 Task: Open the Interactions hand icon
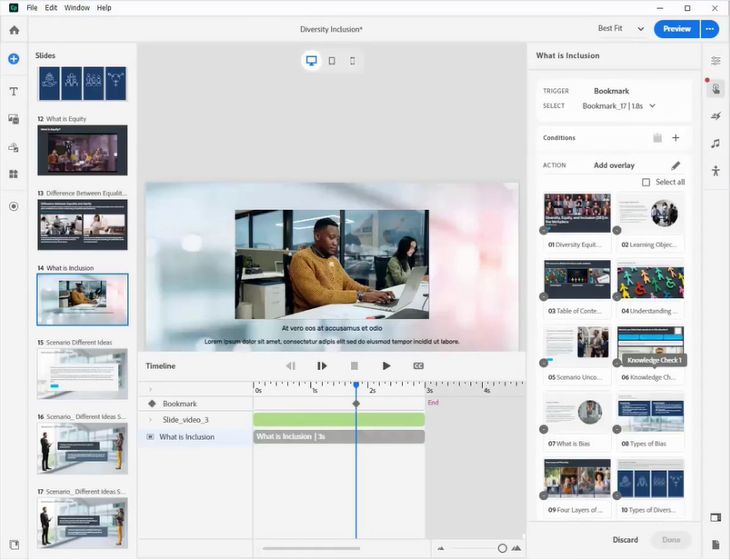(715, 88)
